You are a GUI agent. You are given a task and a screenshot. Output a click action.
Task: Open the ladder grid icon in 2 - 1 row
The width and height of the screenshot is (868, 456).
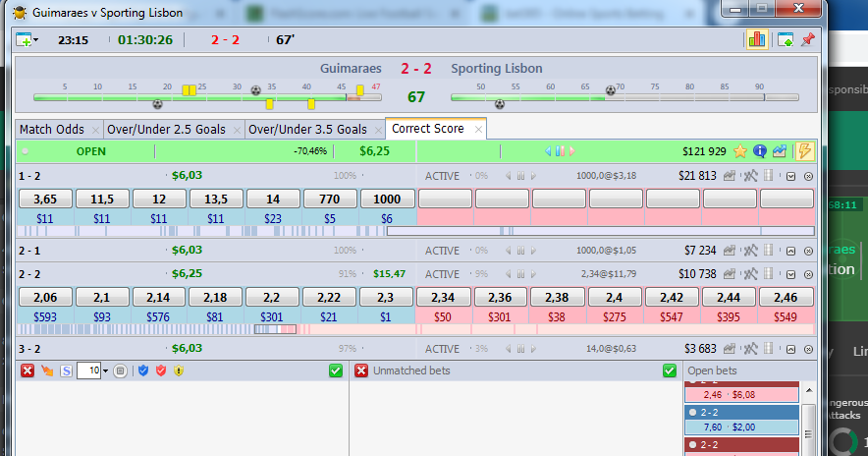coord(768,251)
